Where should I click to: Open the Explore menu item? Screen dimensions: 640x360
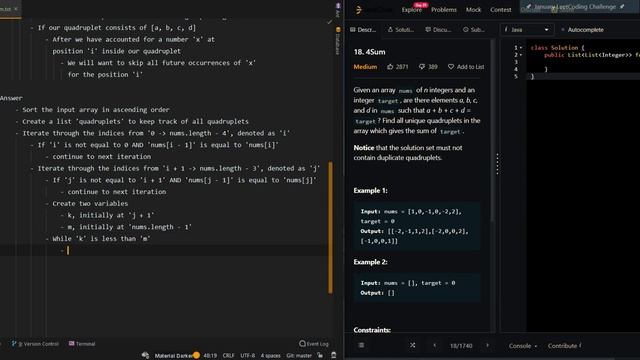click(x=411, y=10)
